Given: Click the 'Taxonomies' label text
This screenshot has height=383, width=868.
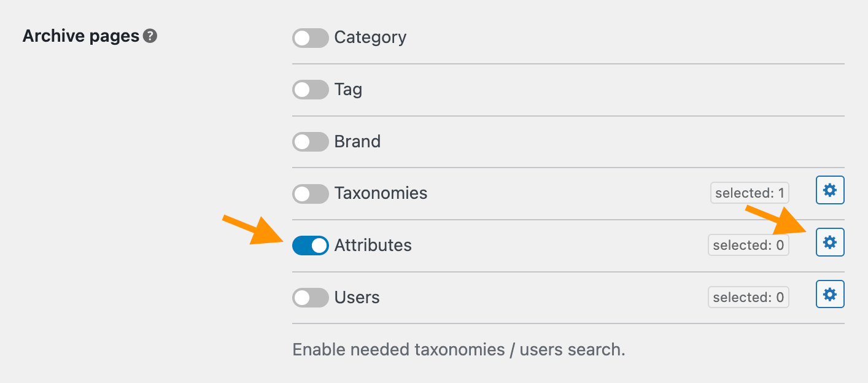Looking at the screenshot, I should (381, 193).
